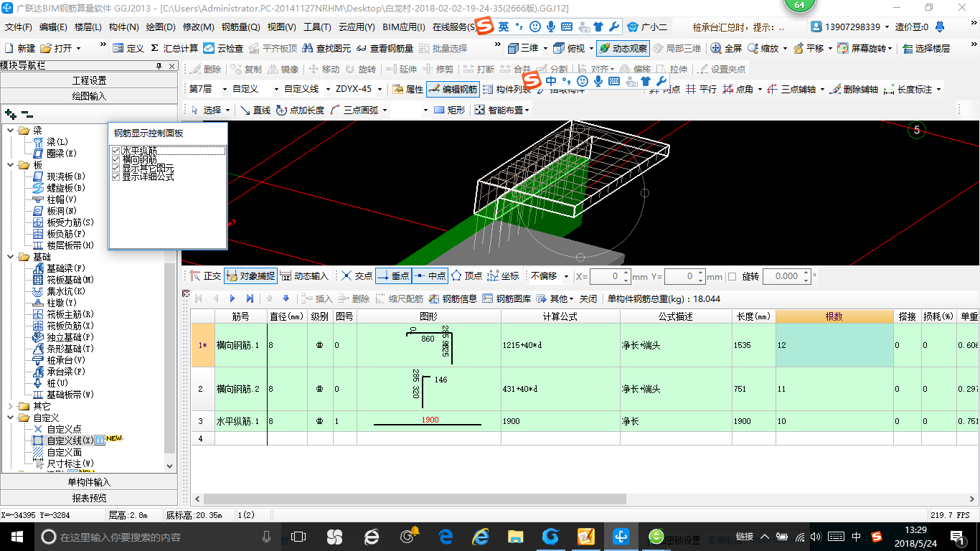980x551 pixels.
Task: Click the 报表预览 button
Action: pyautogui.click(x=89, y=498)
